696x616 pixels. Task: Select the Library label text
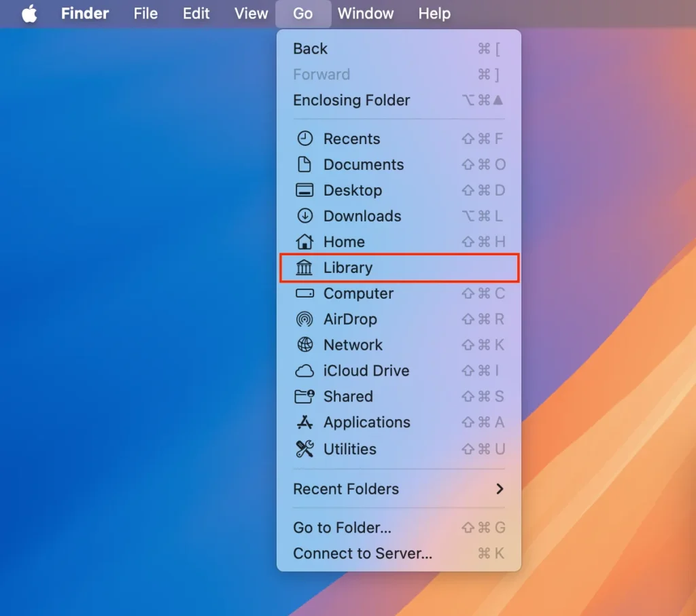pyautogui.click(x=348, y=268)
